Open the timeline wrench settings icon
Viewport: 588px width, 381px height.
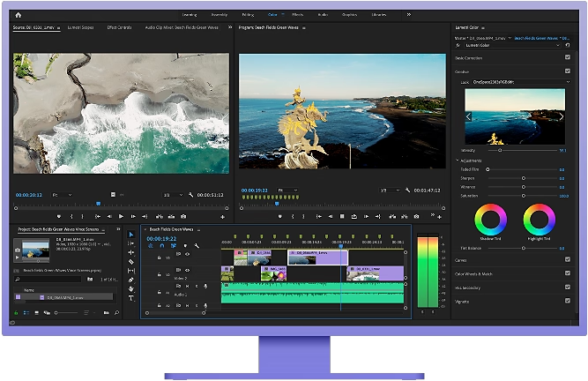tap(197, 246)
